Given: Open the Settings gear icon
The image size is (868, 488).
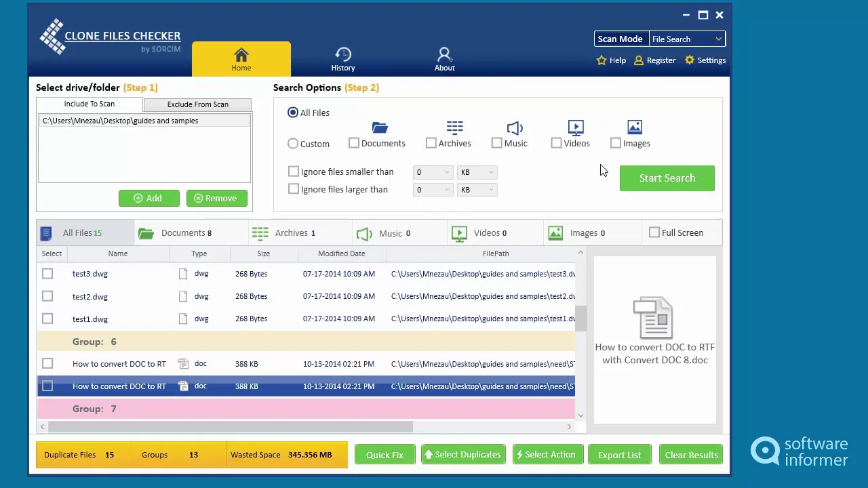Looking at the screenshot, I should [690, 60].
